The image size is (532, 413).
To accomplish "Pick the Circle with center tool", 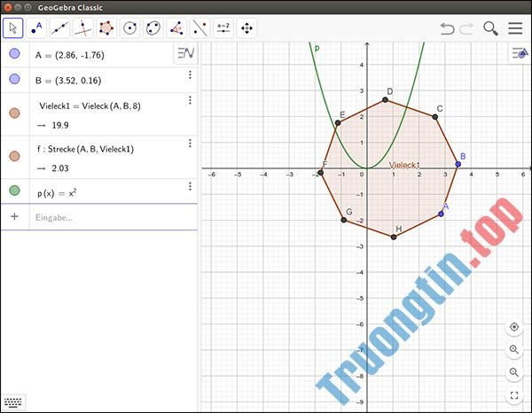I will click(x=130, y=28).
